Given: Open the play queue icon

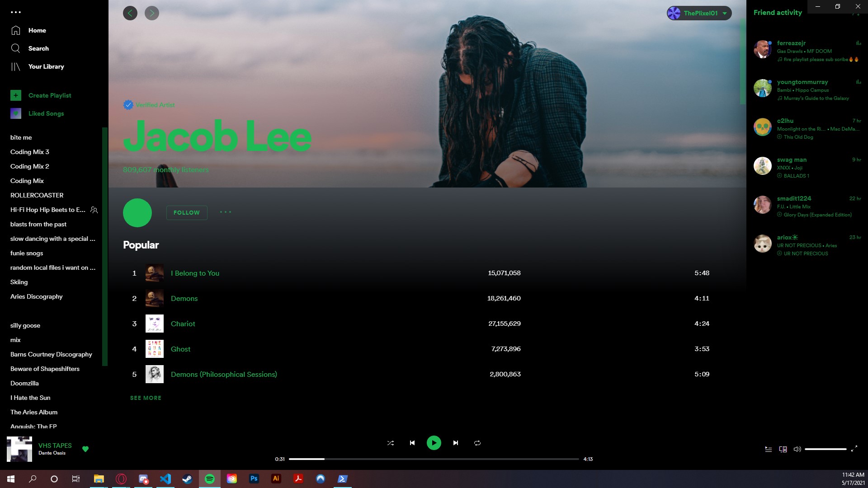Looking at the screenshot, I should point(768,449).
